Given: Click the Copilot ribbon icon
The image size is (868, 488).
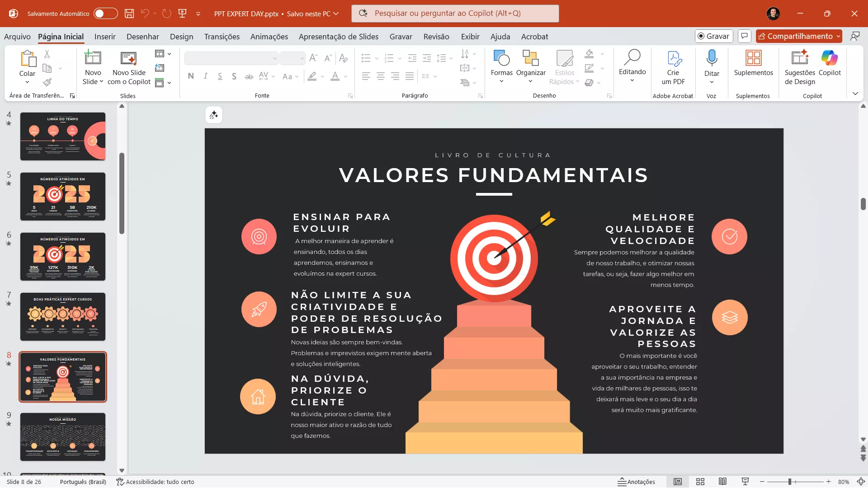Looking at the screenshot, I should [x=829, y=58].
